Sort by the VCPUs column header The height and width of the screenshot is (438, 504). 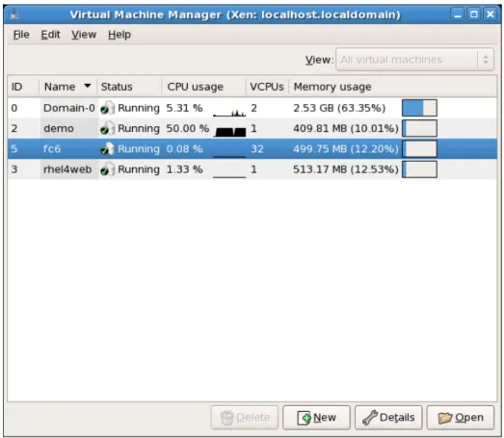point(267,87)
